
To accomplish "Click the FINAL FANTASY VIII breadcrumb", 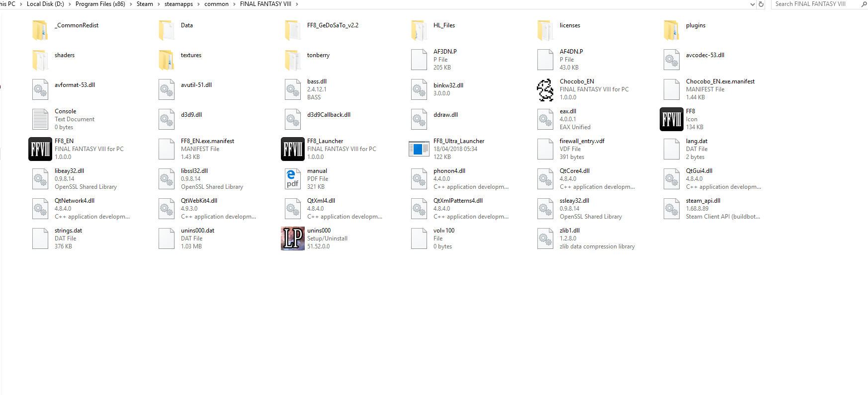I will coord(265,4).
